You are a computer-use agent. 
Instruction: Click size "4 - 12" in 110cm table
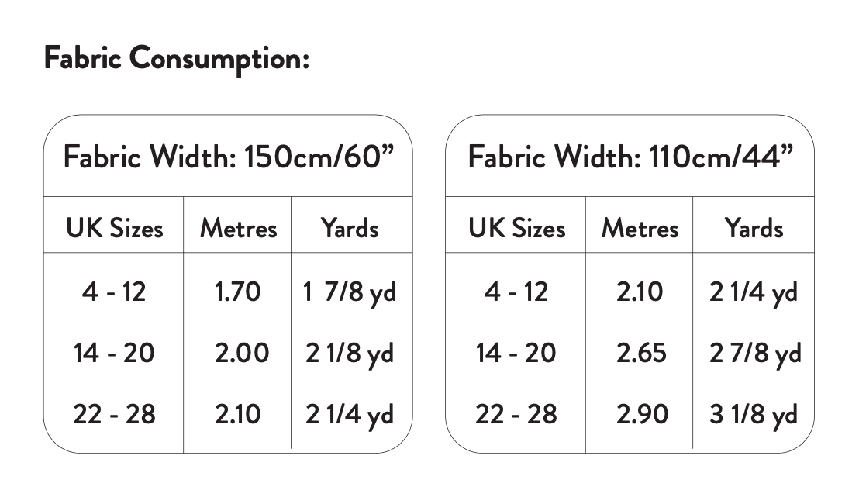click(516, 292)
